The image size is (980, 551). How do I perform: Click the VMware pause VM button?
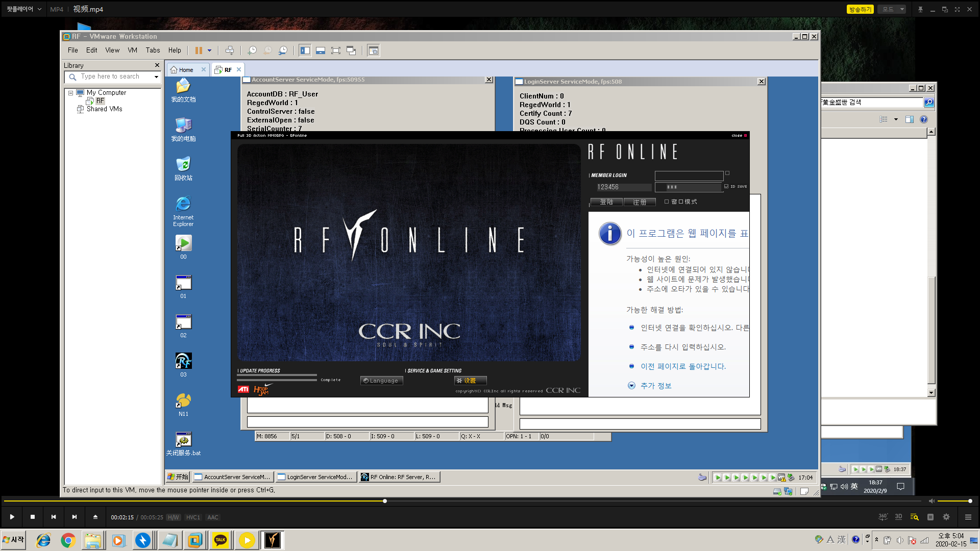pyautogui.click(x=199, y=51)
